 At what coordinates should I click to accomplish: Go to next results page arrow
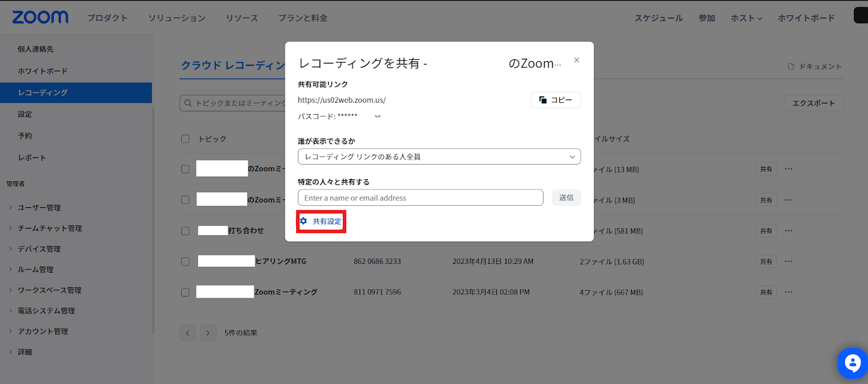tap(208, 333)
